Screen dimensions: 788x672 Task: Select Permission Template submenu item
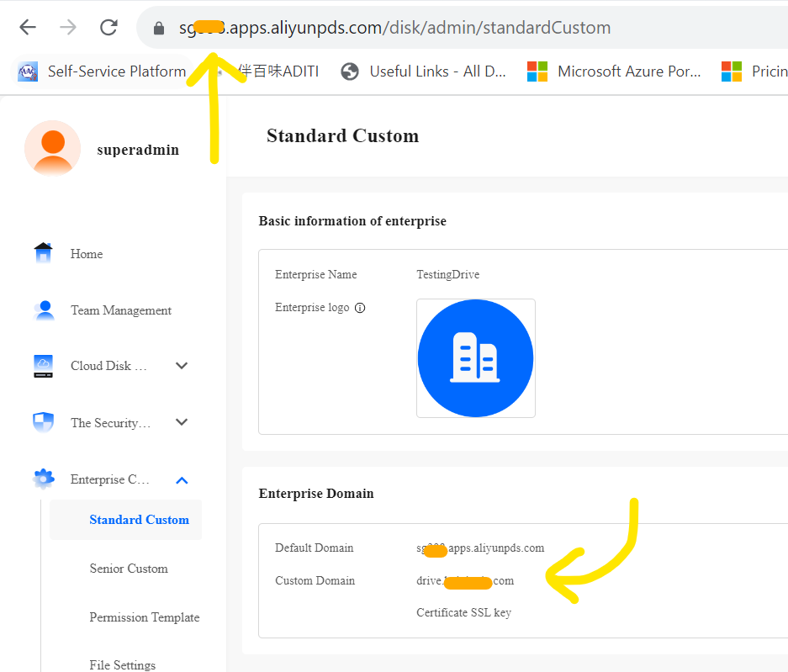pos(145,617)
